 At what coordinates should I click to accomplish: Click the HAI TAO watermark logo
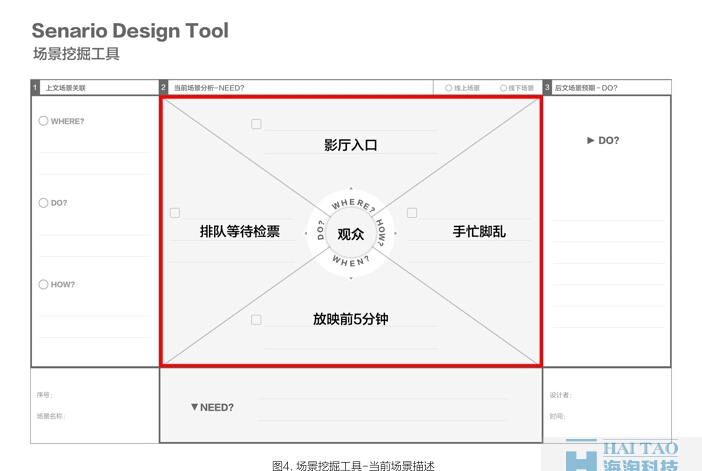pyautogui.click(x=622, y=455)
